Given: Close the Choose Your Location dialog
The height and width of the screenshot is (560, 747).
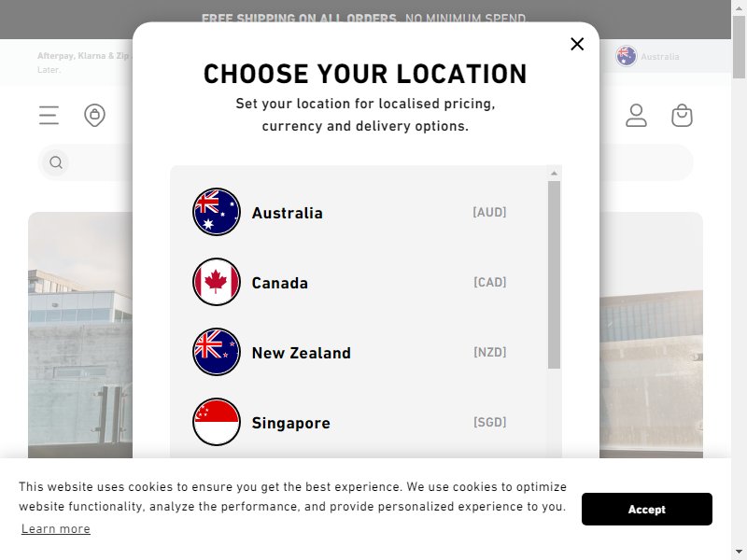Looking at the screenshot, I should (x=577, y=44).
